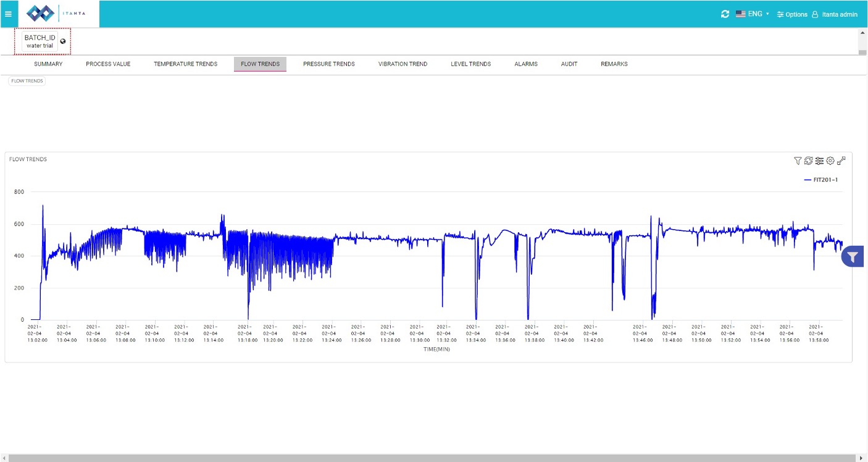Image resolution: width=868 pixels, height=462 pixels.
Task: Open the Options link in header
Action: [792, 14]
